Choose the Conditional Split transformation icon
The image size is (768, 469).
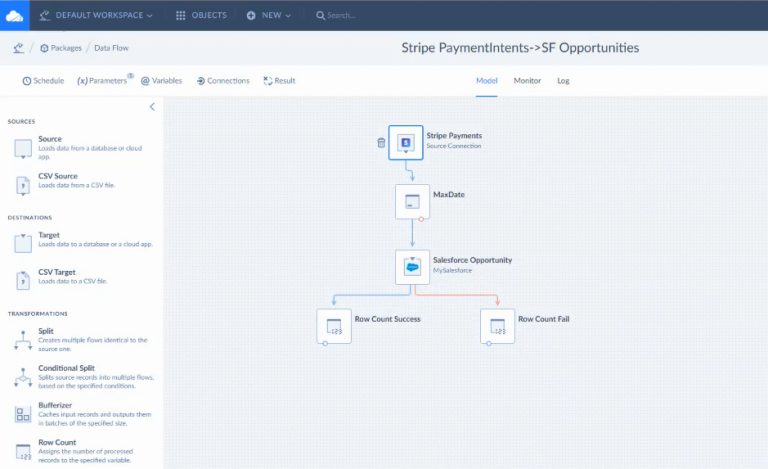tap(23, 377)
